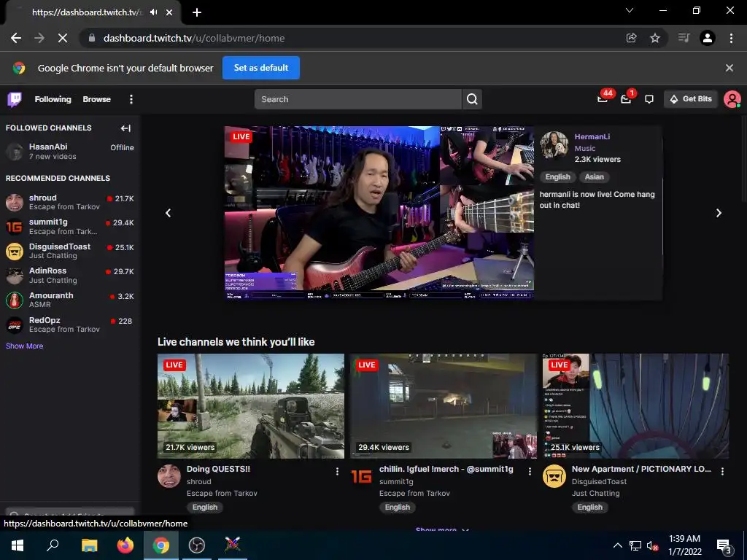Stop page loading with X button
This screenshot has width=747, height=560.
[x=63, y=38]
